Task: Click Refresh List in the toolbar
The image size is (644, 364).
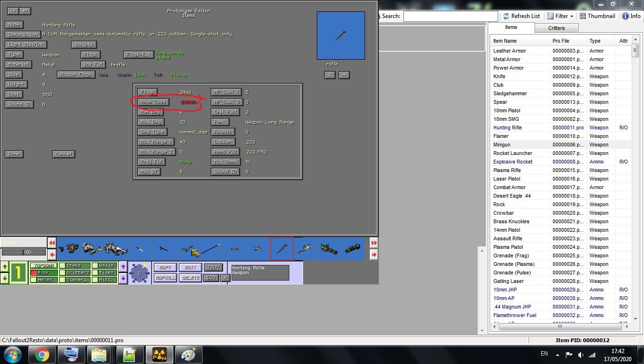Action: 521,16
